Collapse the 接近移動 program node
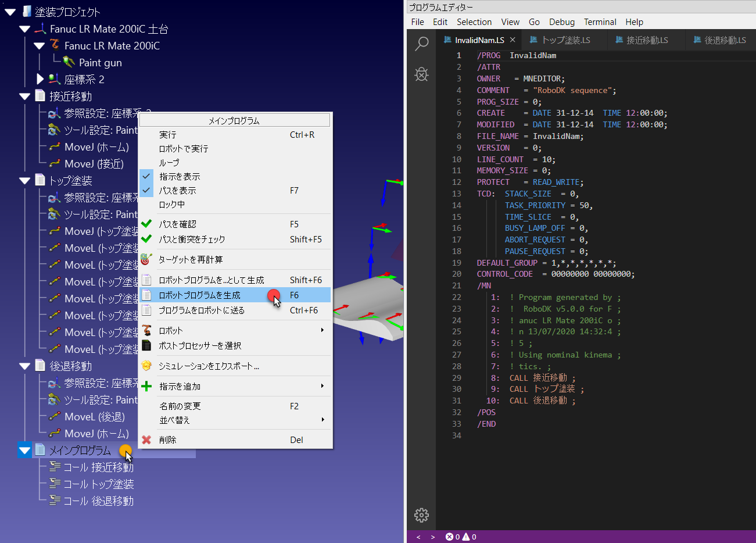The width and height of the screenshot is (756, 543). coord(24,96)
